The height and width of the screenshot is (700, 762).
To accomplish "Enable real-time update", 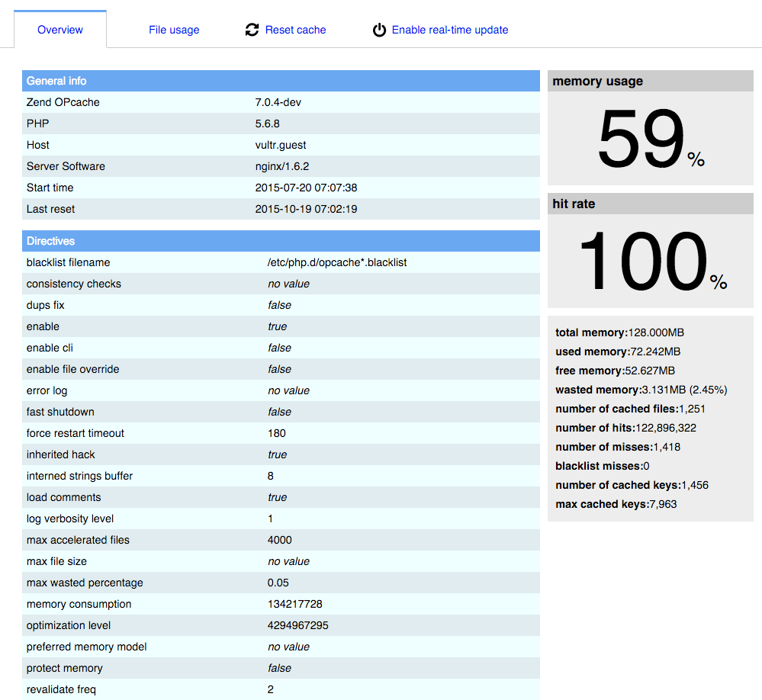I will pos(450,30).
